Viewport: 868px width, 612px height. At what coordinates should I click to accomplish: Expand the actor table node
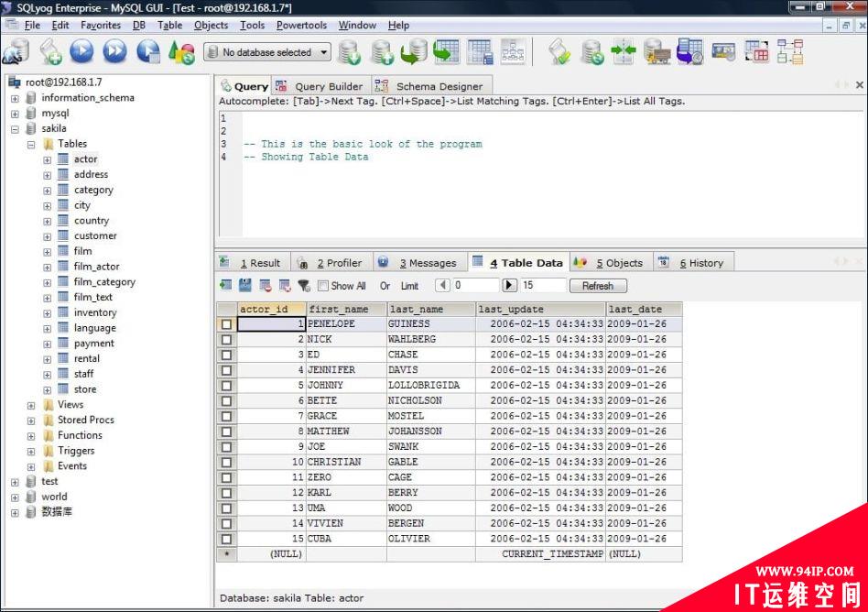(47, 160)
